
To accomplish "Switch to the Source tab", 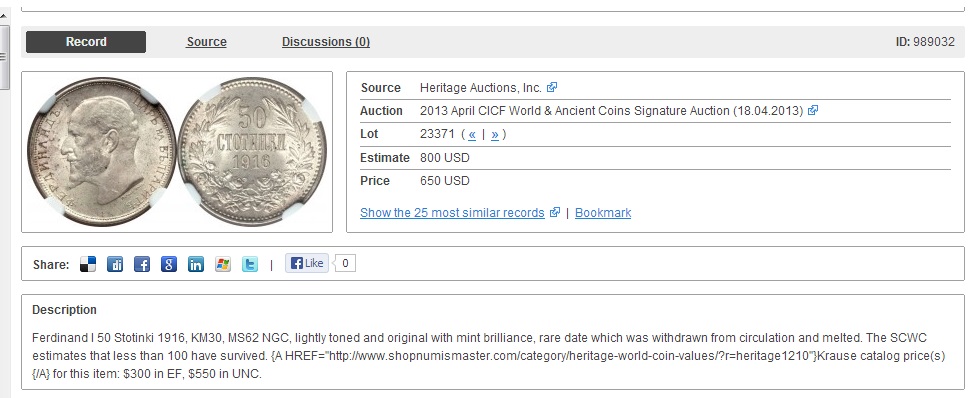I will coord(206,42).
